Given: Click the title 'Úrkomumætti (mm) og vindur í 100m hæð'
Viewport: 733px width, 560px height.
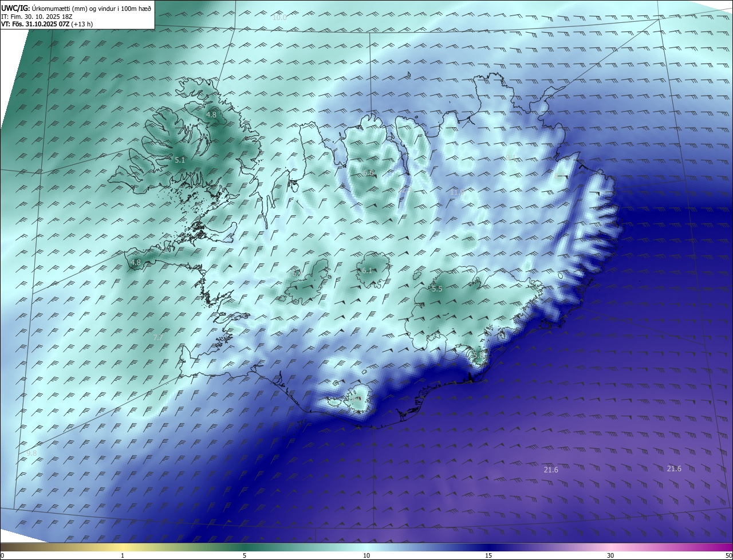Looking at the screenshot, I should 91,8.
